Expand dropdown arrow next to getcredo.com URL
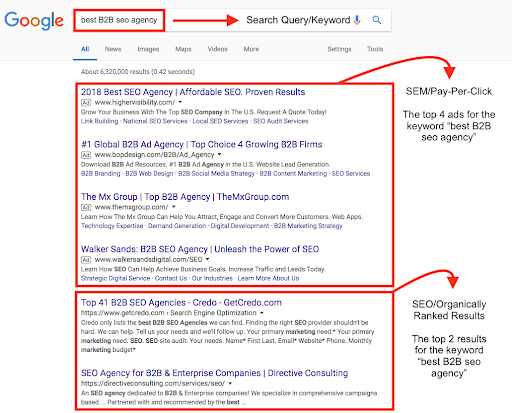Viewport: 512px width, 413px height. point(262,313)
